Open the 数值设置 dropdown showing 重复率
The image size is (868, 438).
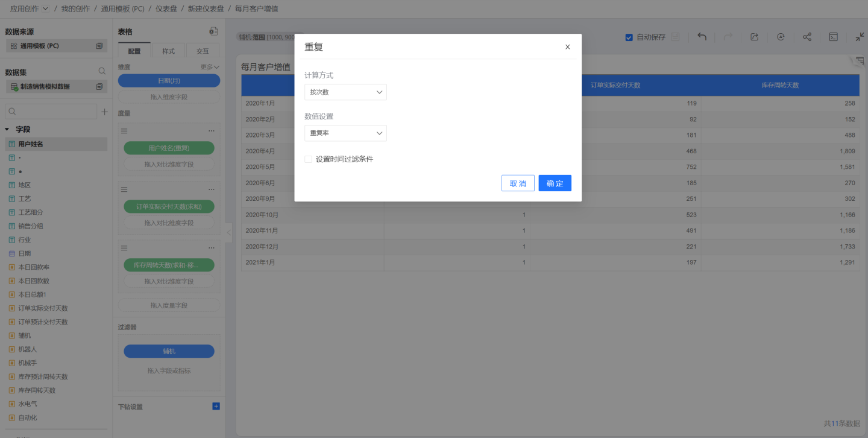pos(345,133)
